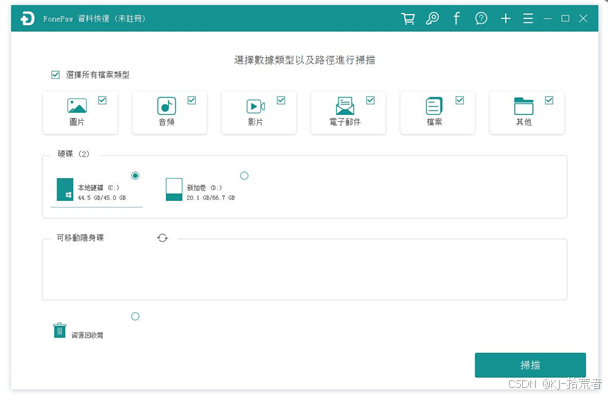The image size is (608, 395).
Task: Uncheck the 電子郵件 email checkbox
Action: point(370,100)
